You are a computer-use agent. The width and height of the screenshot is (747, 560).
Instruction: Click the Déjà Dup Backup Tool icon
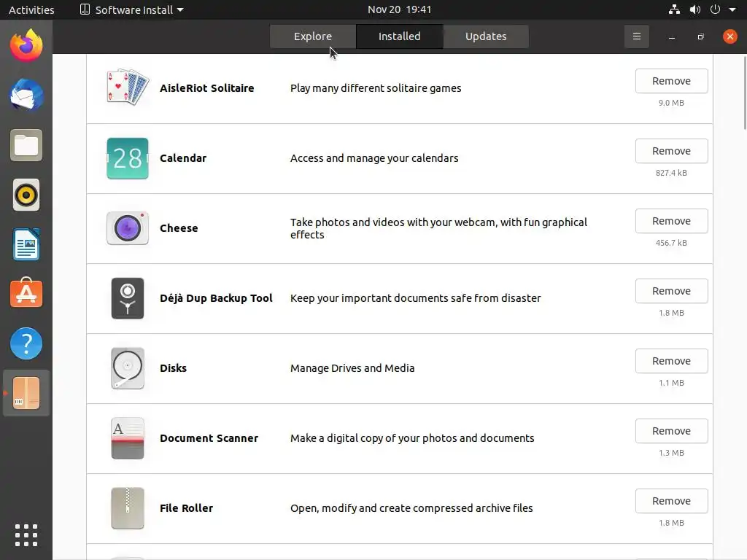pyautogui.click(x=128, y=298)
